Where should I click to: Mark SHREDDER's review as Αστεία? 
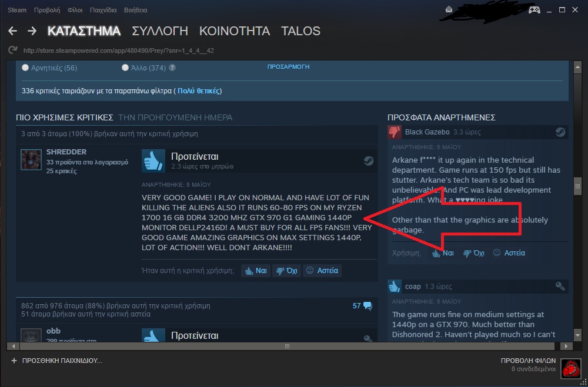point(322,271)
